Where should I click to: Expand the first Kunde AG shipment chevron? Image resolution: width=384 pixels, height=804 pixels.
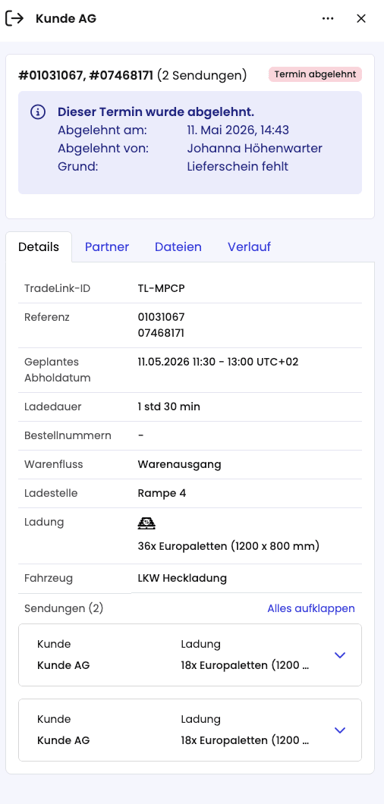tap(340, 655)
